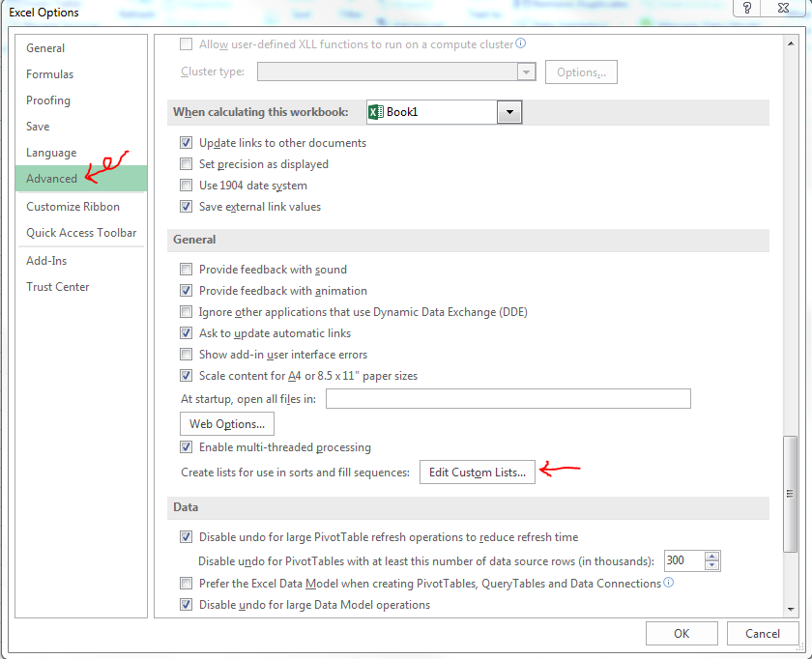Image resolution: width=812 pixels, height=659 pixels.
Task: Go to the Trust Center section
Action: 57,287
